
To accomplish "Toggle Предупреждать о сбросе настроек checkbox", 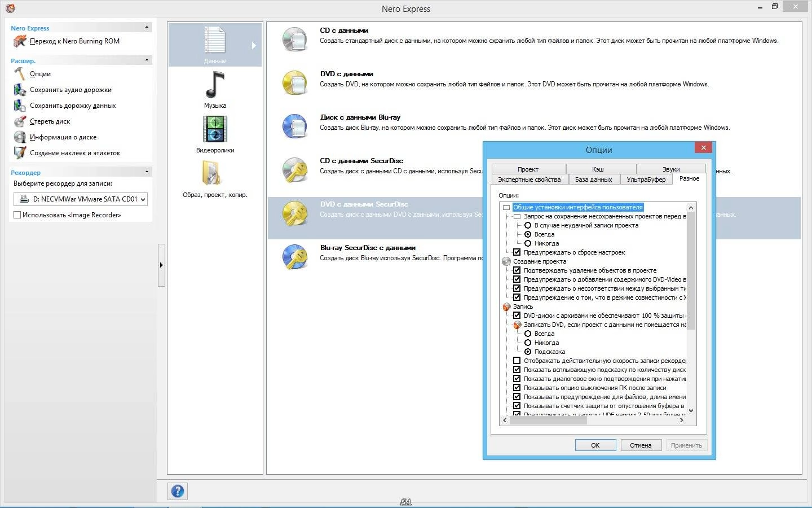I will pos(517,252).
